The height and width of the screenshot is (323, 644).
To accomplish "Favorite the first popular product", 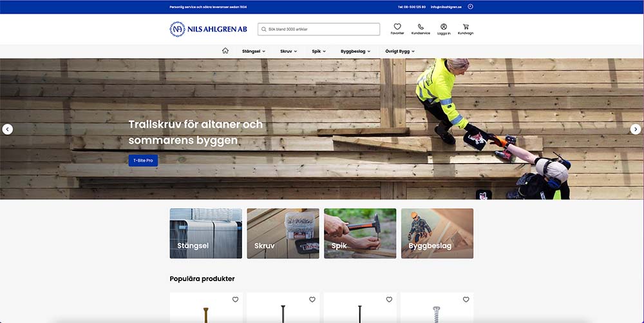I will 235,300.
